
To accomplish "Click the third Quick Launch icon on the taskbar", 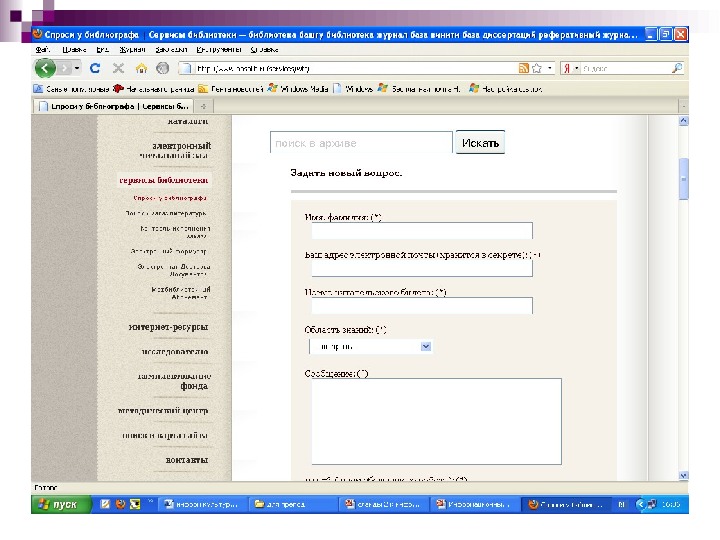I will point(135,504).
